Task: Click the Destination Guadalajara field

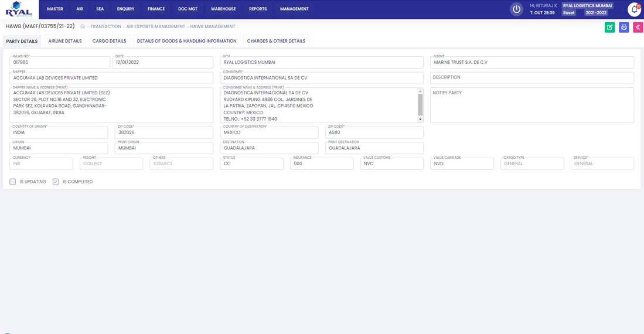Action: [x=269, y=148]
